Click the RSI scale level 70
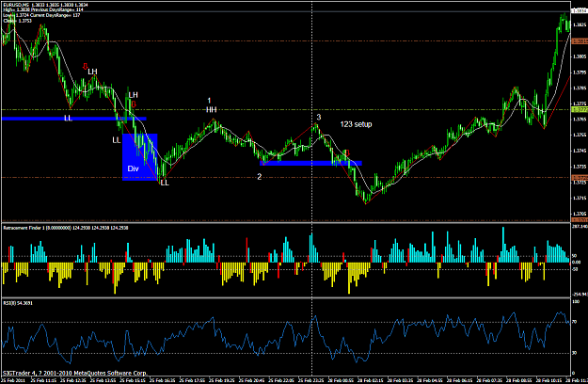This screenshot has height=384, width=588. [x=575, y=322]
